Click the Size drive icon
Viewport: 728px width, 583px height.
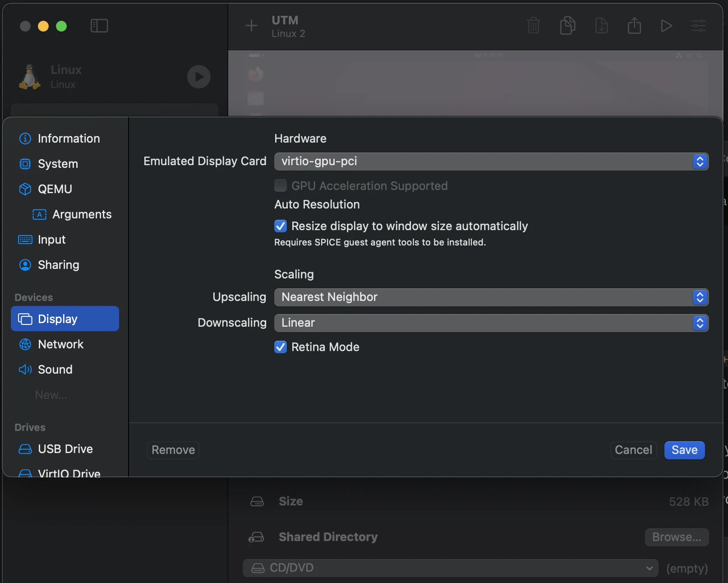[x=257, y=501]
